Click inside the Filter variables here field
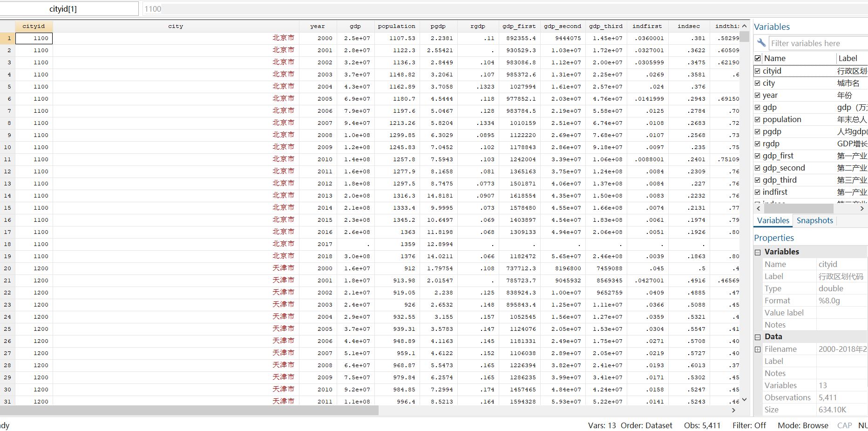 point(818,43)
